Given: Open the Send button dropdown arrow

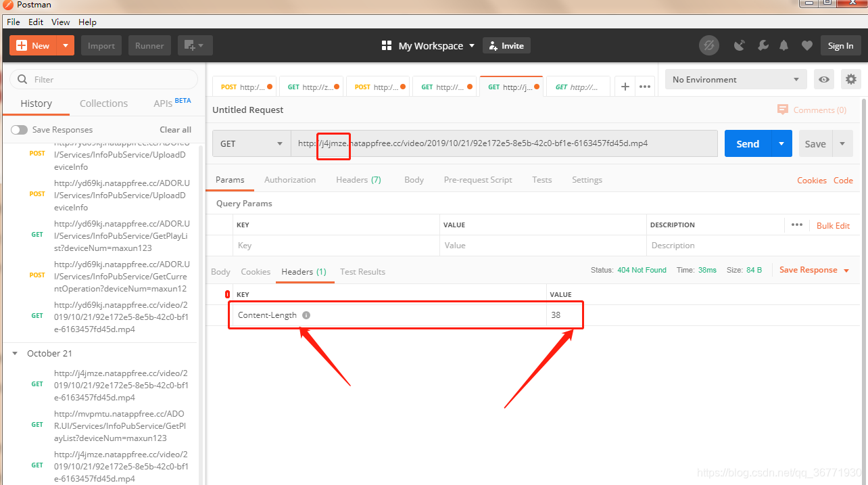Looking at the screenshot, I should pos(781,143).
